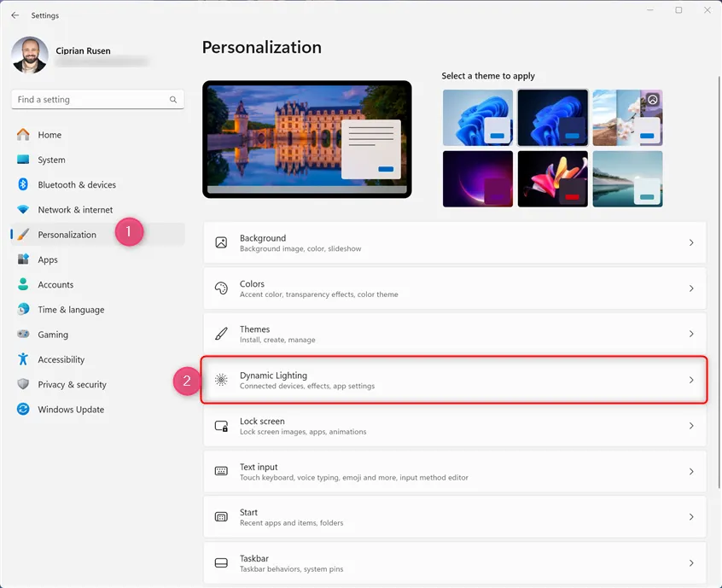Click the Gaming controller icon

pyautogui.click(x=23, y=334)
